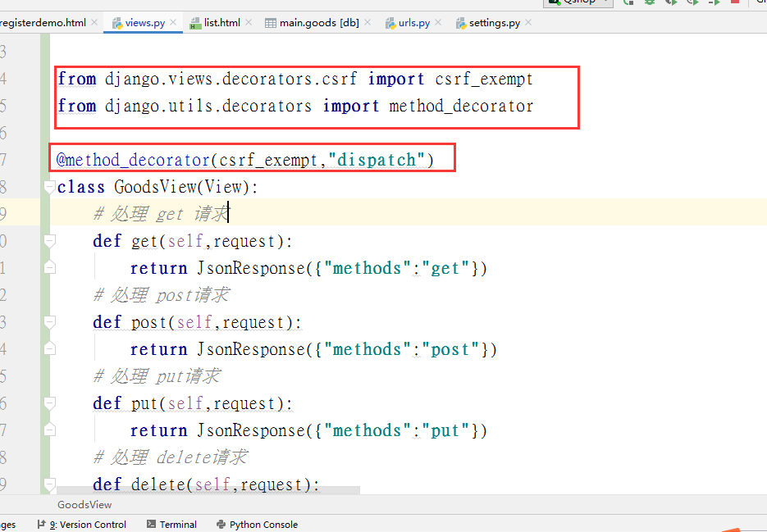Switch to the settings.py editor tab
Viewport: 767px width, 532px height.
pos(494,23)
